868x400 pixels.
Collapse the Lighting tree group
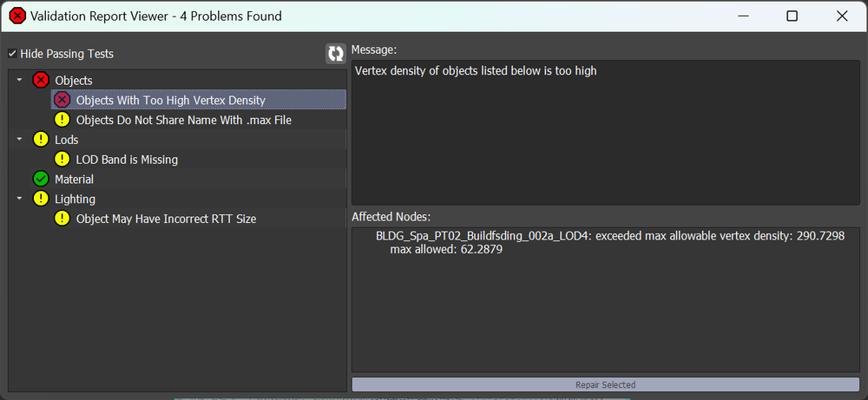pyautogui.click(x=19, y=199)
